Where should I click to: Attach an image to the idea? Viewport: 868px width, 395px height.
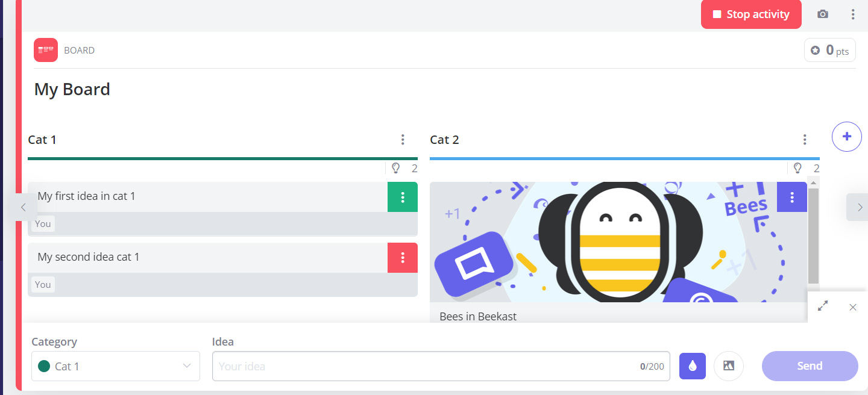(729, 366)
